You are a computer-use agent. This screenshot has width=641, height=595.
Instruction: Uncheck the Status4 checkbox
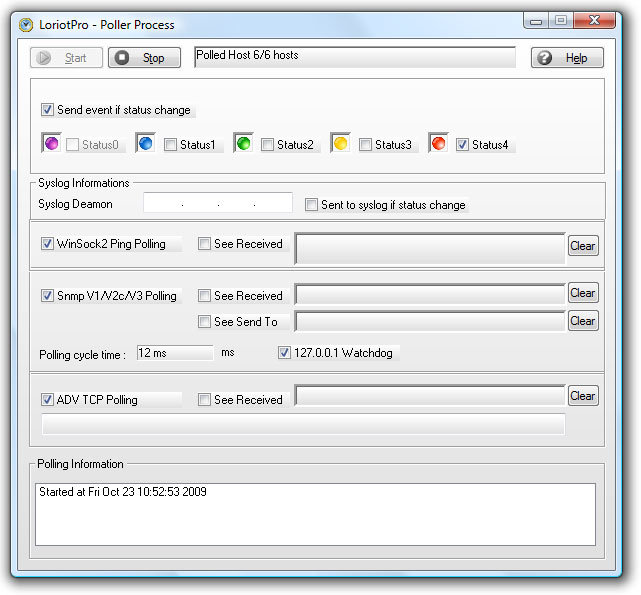462,145
